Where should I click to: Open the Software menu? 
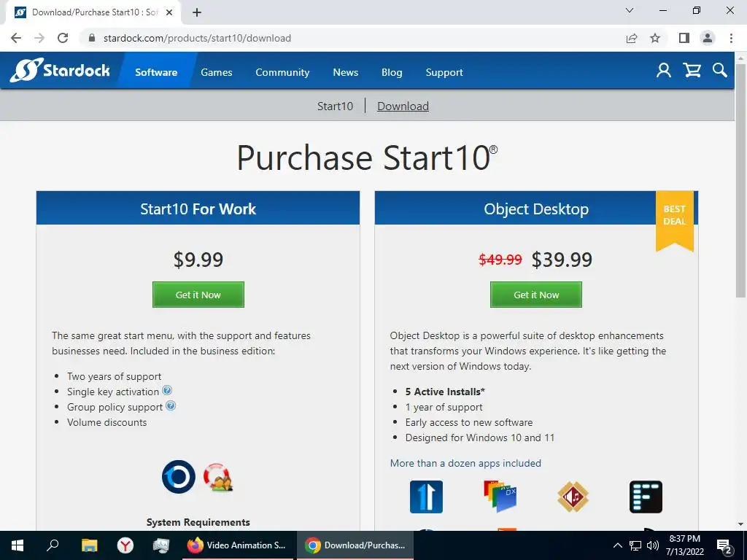156,72
